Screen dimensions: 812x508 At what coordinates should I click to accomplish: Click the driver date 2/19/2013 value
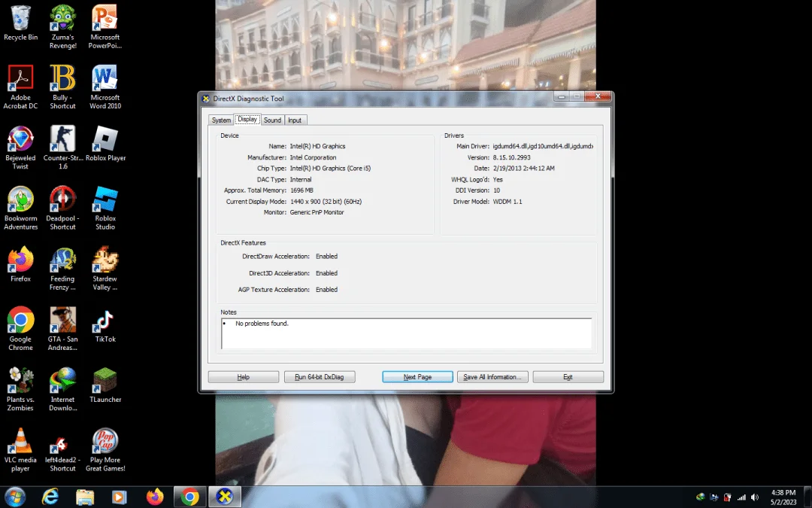(523, 169)
